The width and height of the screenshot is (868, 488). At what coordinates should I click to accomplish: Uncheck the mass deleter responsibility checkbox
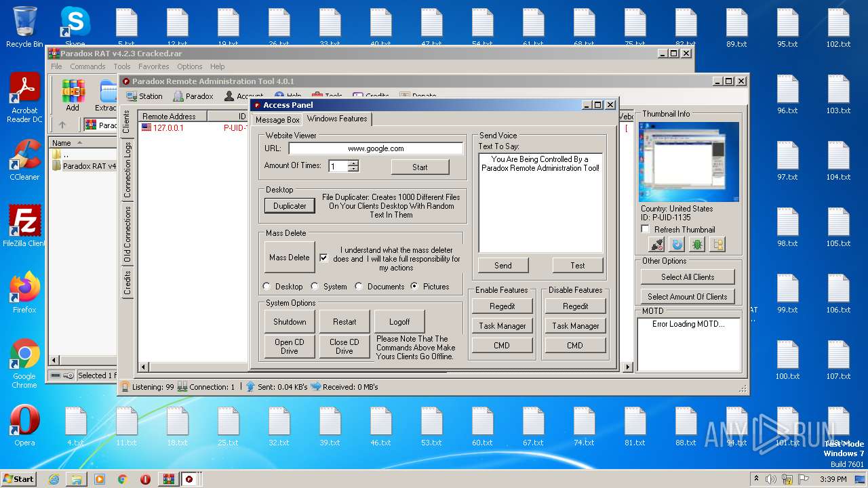coord(323,258)
